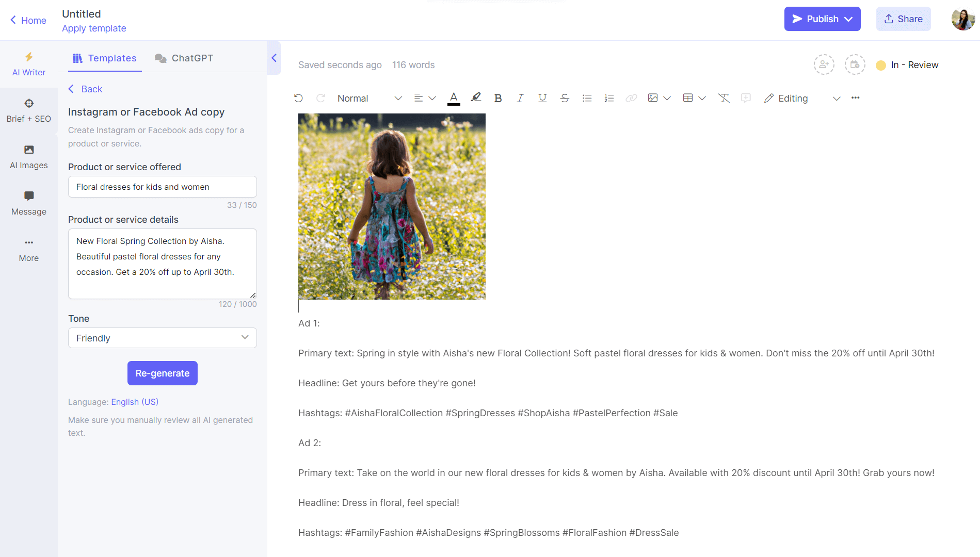This screenshot has width=980, height=557.
Task: Open the user profile avatar
Action: [x=963, y=20]
